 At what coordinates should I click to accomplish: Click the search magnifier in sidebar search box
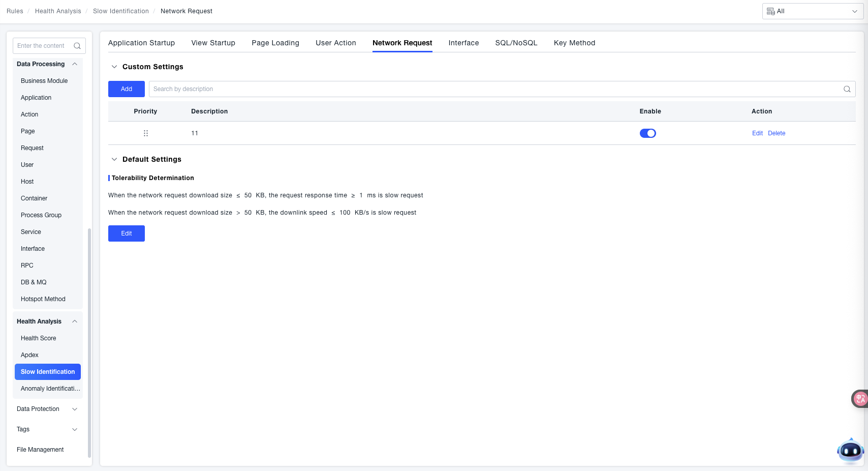(77, 46)
